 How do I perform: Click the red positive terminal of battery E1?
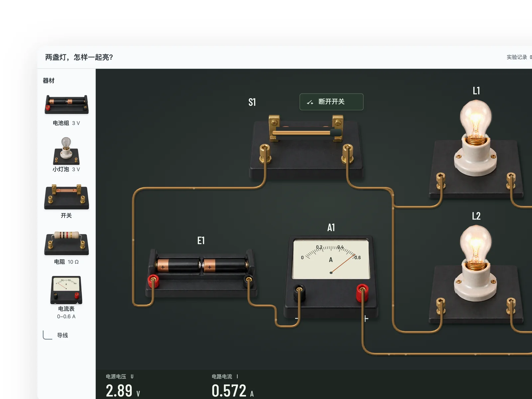[153, 281]
